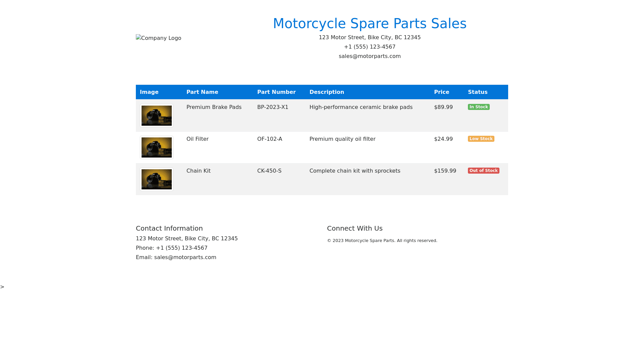Open the Chain Kit thumbnail image
Viewport: 644px width, 362px height.
[x=157, y=179]
